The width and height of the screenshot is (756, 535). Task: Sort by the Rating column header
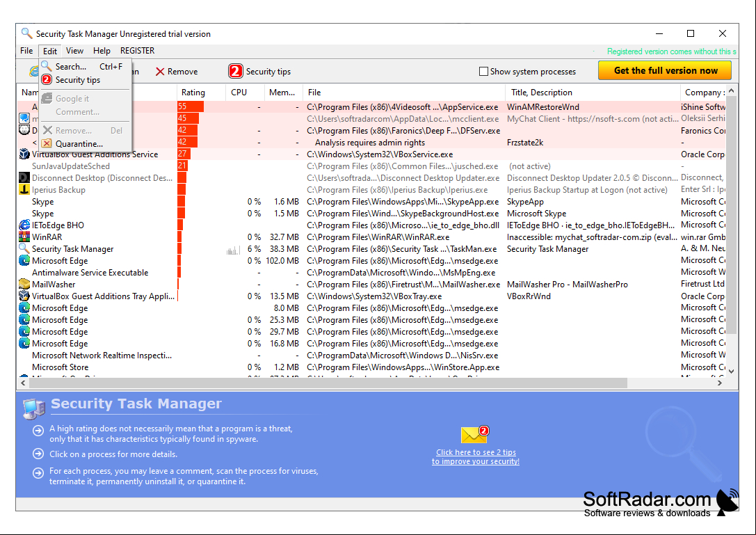pyautogui.click(x=201, y=92)
